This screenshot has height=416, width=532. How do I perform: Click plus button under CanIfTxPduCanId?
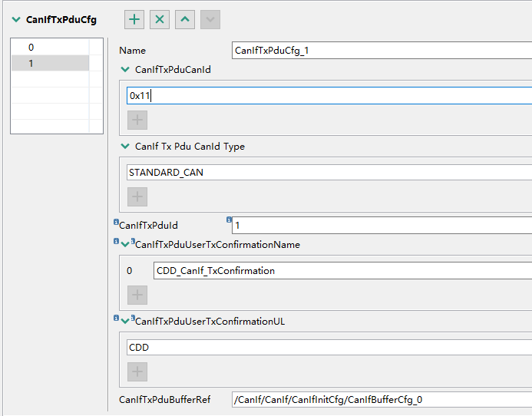(137, 120)
